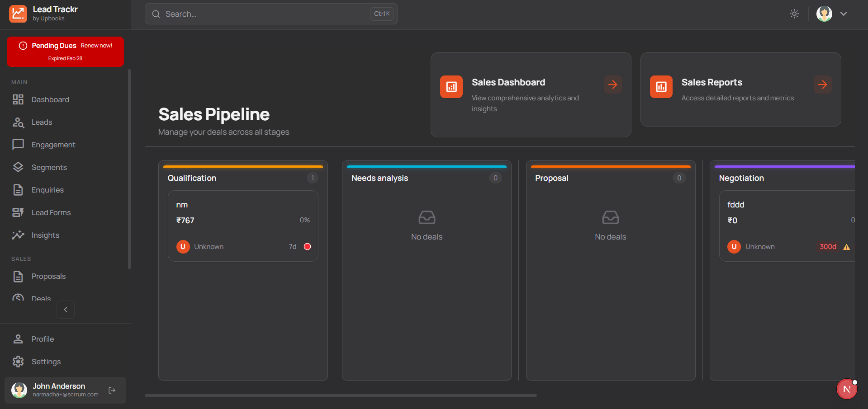Select the Engagement icon in the sidebar

coord(18,145)
